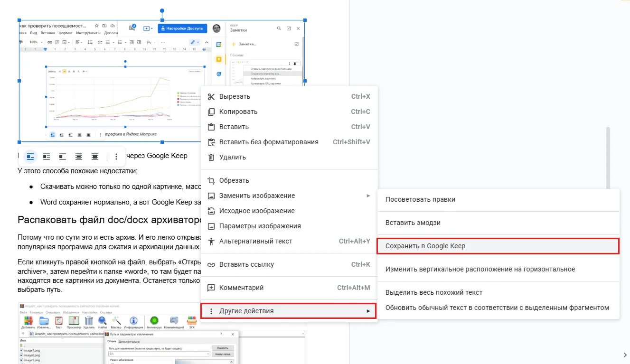Image resolution: width=630 pixels, height=364 pixels.
Task: Choose Изменить вертикальное расположение на горизонтальное
Action: pos(498,269)
